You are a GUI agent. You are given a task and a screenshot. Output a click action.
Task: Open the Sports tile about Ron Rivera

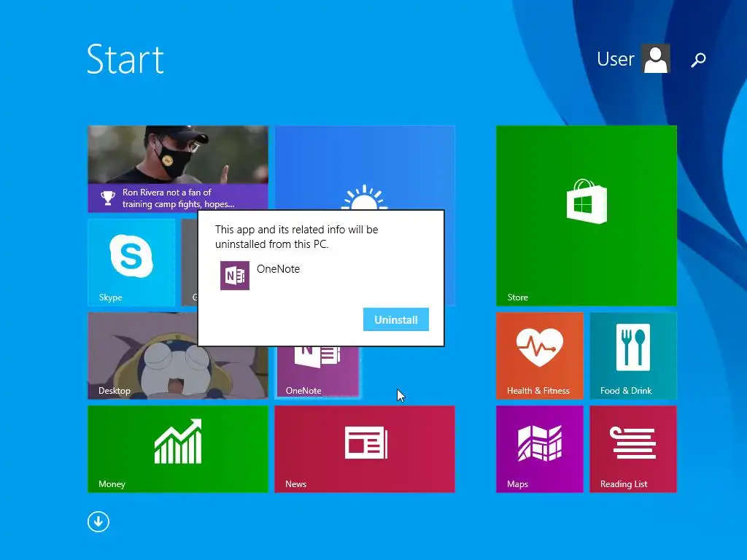178,168
